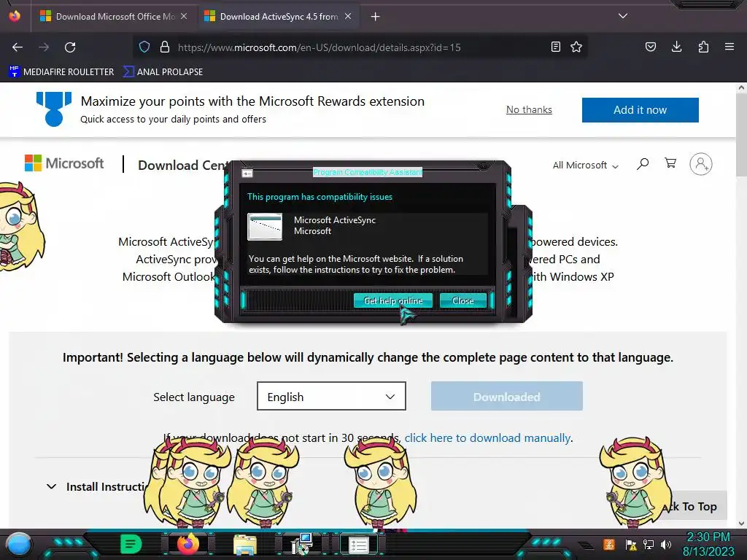Close the Download Microsoft Office tab
The width and height of the screenshot is (747, 560).
[184, 17]
